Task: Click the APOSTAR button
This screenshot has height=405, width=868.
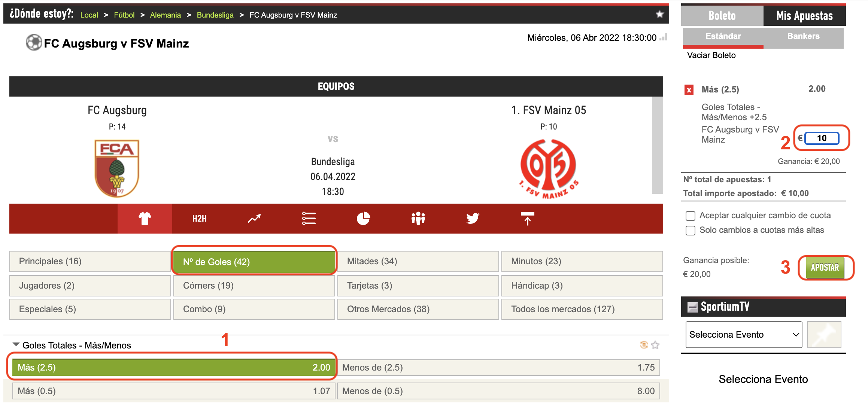Action: pos(825,267)
